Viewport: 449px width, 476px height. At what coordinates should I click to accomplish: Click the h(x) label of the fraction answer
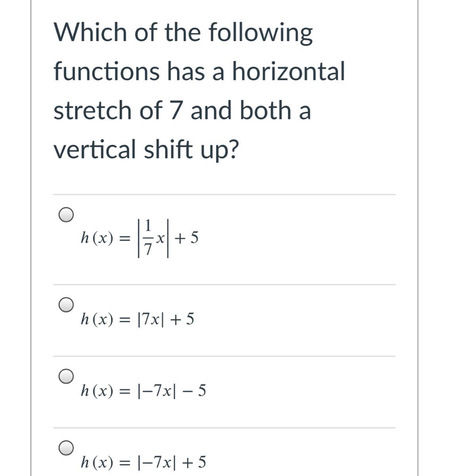[97, 238]
